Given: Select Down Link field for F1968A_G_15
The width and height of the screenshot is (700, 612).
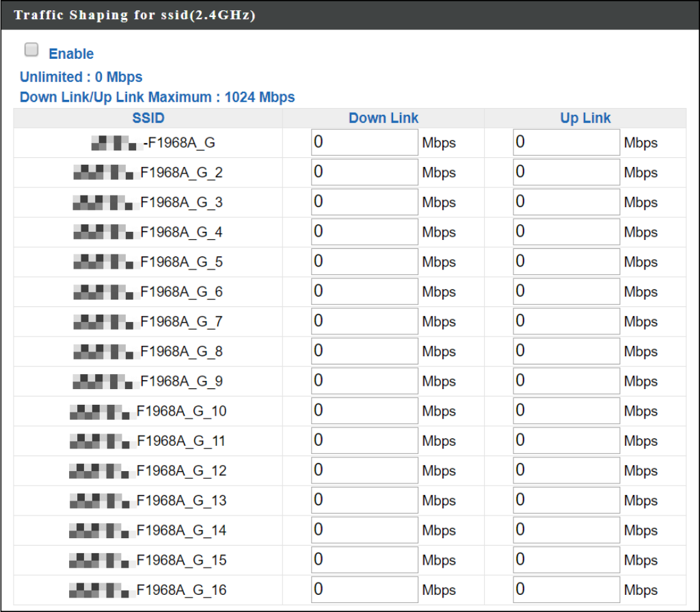Looking at the screenshot, I should coord(364,560).
